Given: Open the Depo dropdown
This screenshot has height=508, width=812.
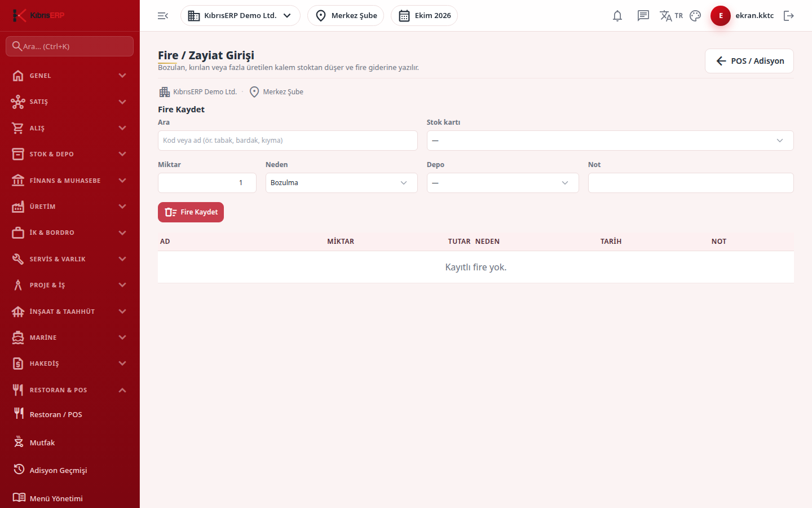Looking at the screenshot, I should (503, 183).
